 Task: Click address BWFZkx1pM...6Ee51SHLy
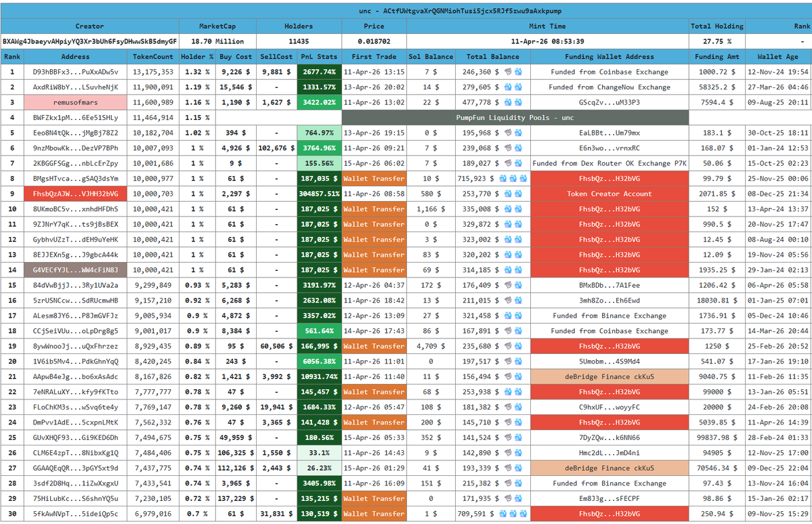coord(76,118)
